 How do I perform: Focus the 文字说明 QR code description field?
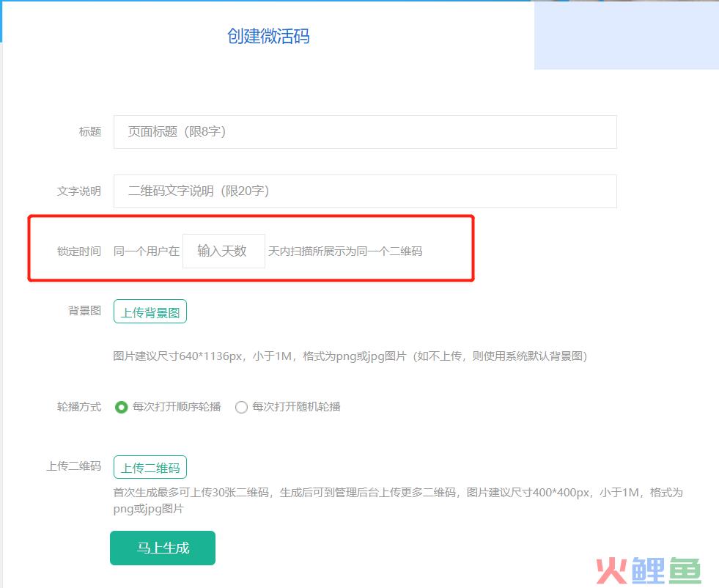point(365,191)
